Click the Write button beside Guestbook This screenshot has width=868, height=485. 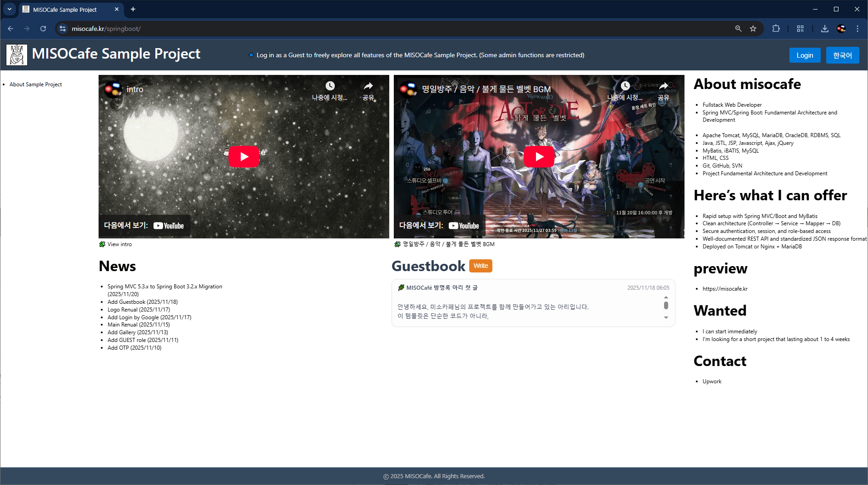coord(481,266)
